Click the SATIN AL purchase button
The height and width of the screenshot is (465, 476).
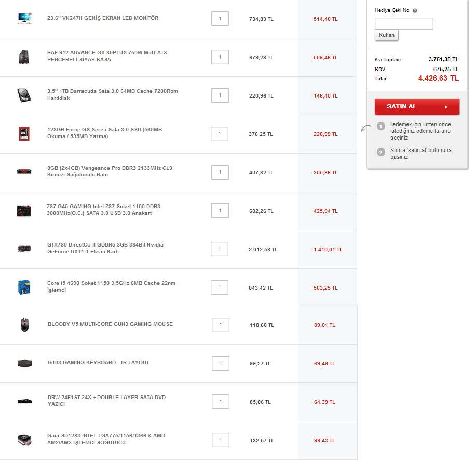pyautogui.click(x=417, y=106)
